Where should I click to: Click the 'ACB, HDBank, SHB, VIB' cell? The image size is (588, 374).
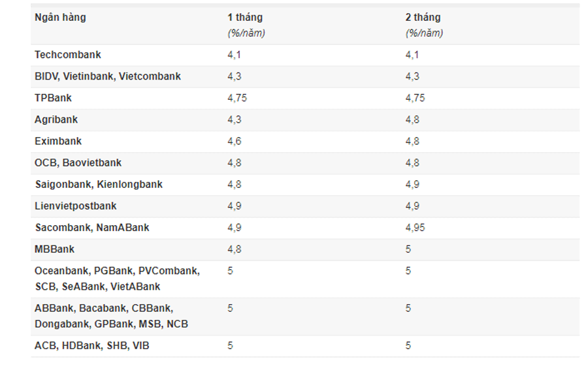[x=91, y=345]
